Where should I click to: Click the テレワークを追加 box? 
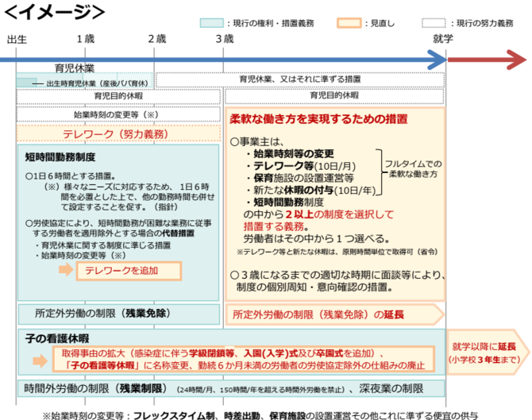click(x=129, y=271)
